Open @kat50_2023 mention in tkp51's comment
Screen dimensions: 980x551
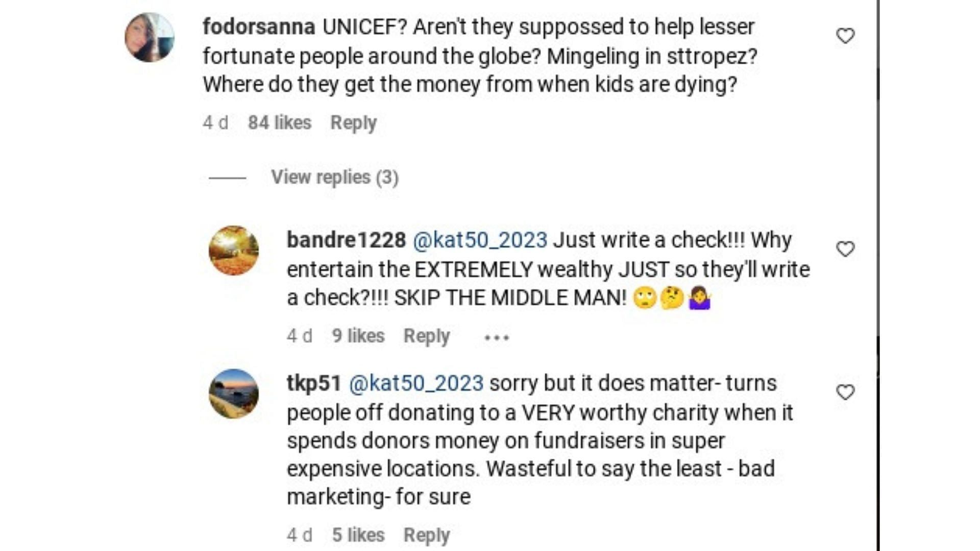(416, 384)
